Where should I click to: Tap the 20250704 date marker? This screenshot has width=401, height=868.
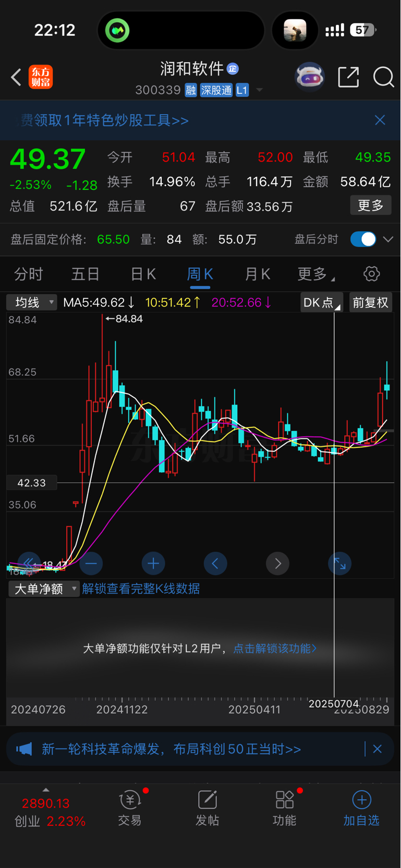tap(334, 704)
